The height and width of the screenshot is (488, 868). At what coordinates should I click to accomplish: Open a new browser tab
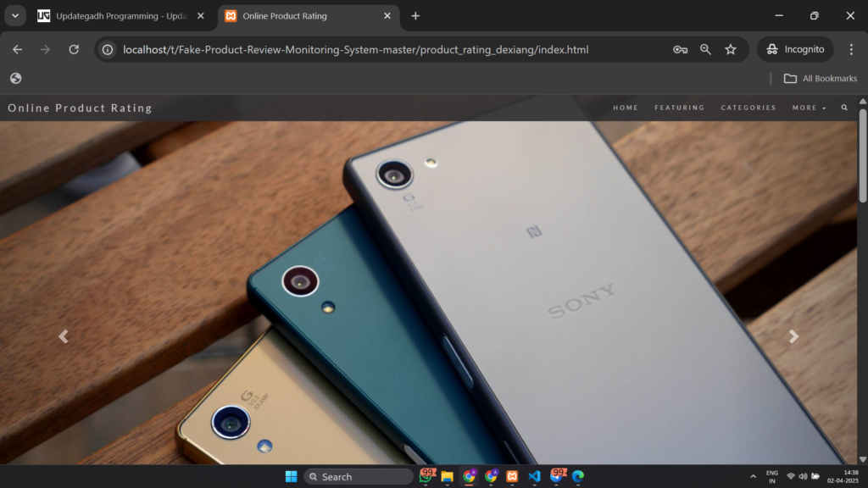click(415, 16)
